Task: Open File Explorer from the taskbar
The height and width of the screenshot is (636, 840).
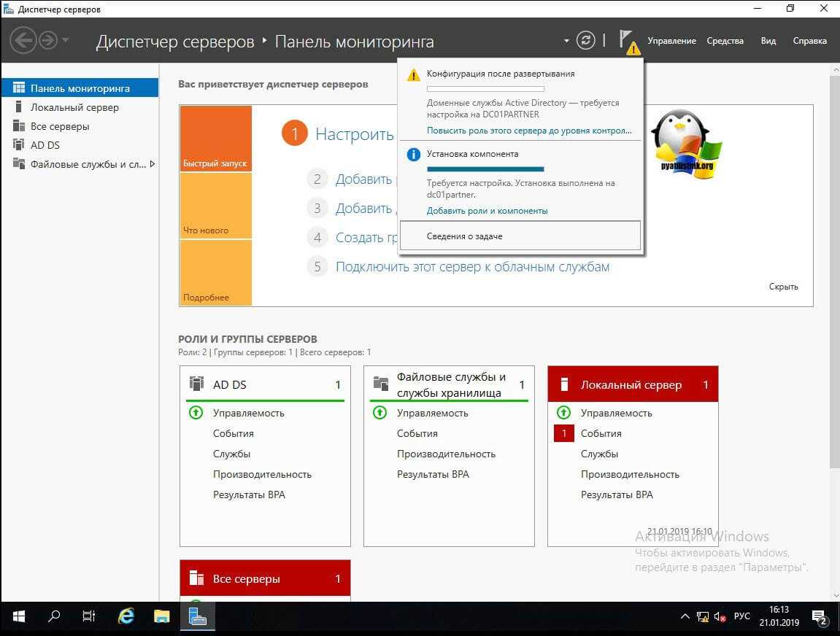Action: [x=162, y=616]
